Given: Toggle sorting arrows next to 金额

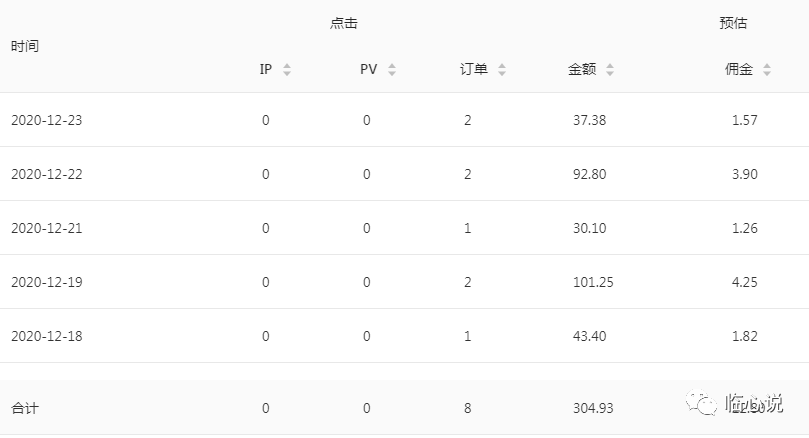Looking at the screenshot, I should coord(610,70).
